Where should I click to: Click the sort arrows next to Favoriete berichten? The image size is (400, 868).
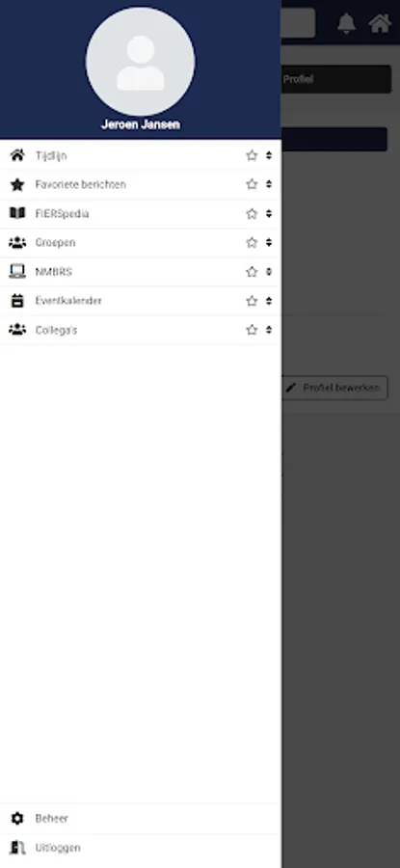pos(268,184)
